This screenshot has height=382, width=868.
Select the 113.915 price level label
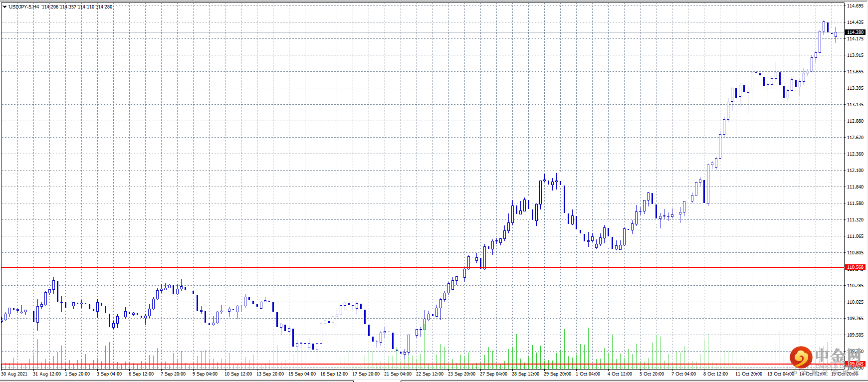tap(855, 55)
